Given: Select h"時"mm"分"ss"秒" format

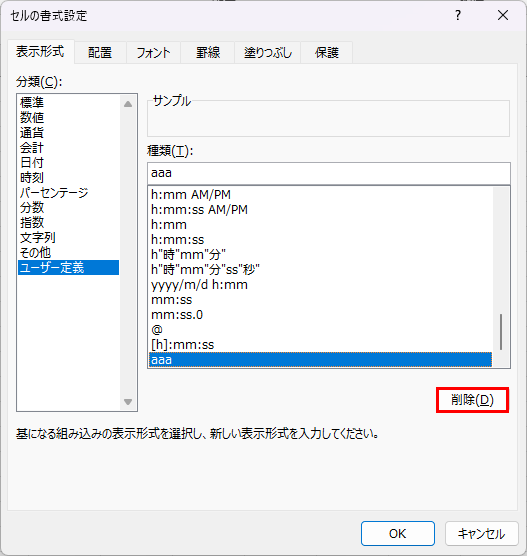Looking at the screenshot, I should 321,269.
